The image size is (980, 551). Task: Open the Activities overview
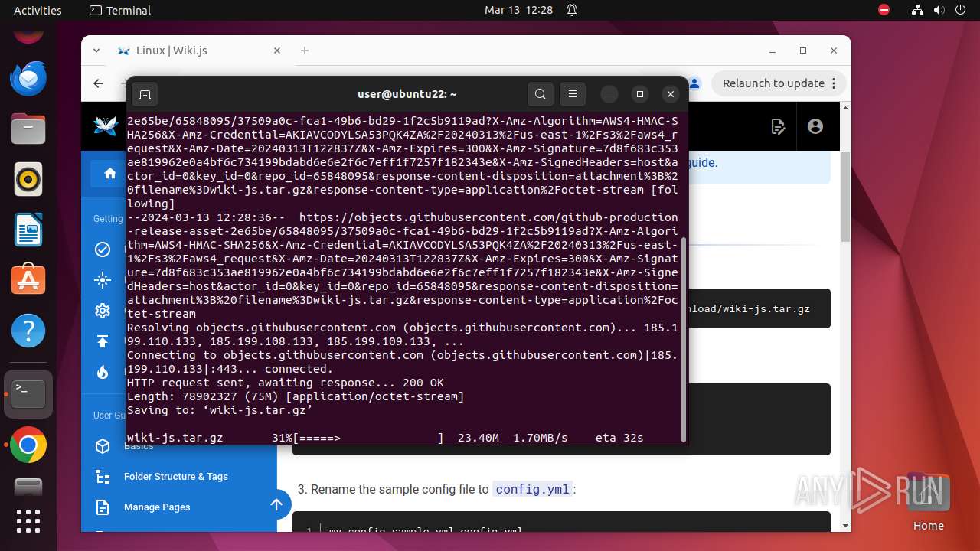38,11
